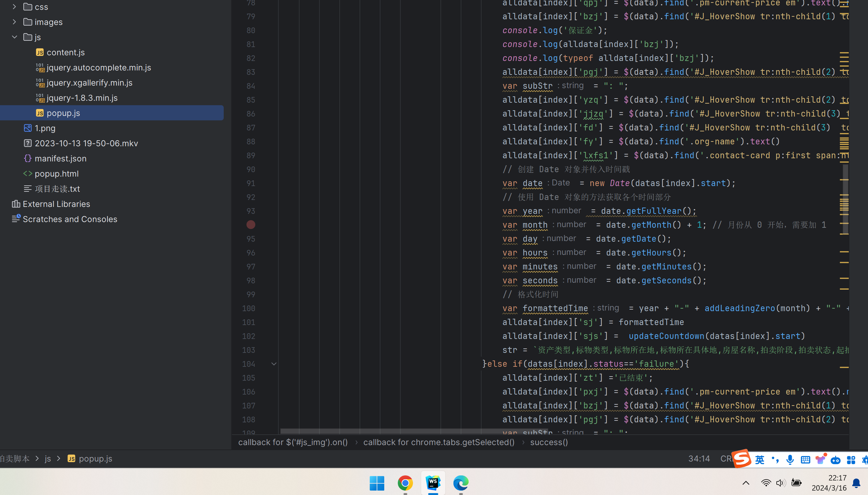Collapse the js folder in file tree
This screenshot has height=495, width=868.
pyautogui.click(x=13, y=37)
